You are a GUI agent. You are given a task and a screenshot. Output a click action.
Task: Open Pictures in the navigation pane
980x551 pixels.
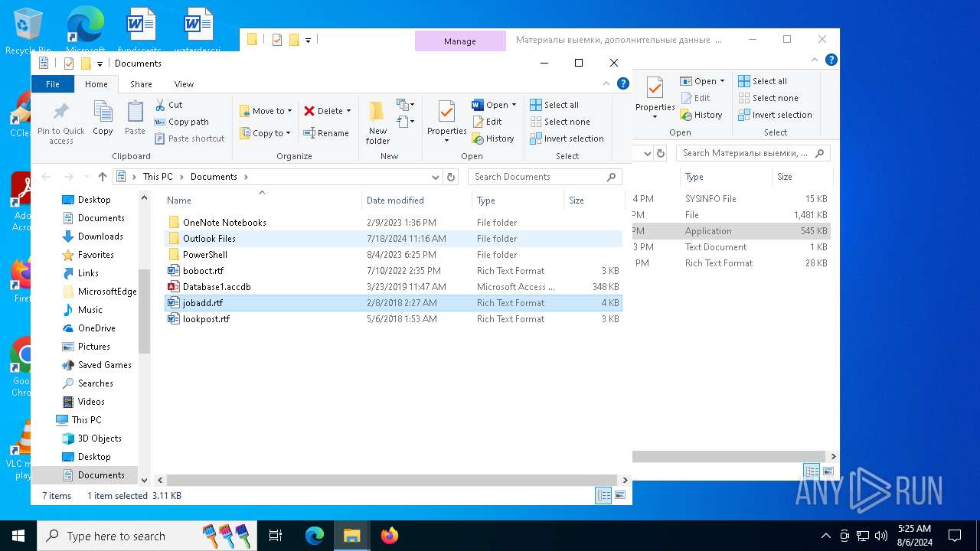click(x=94, y=347)
